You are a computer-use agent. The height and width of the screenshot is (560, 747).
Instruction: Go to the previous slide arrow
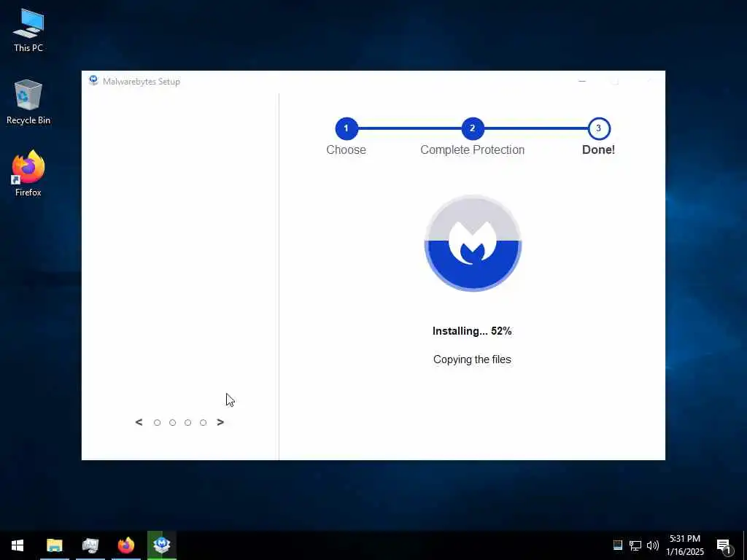click(139, 422)
